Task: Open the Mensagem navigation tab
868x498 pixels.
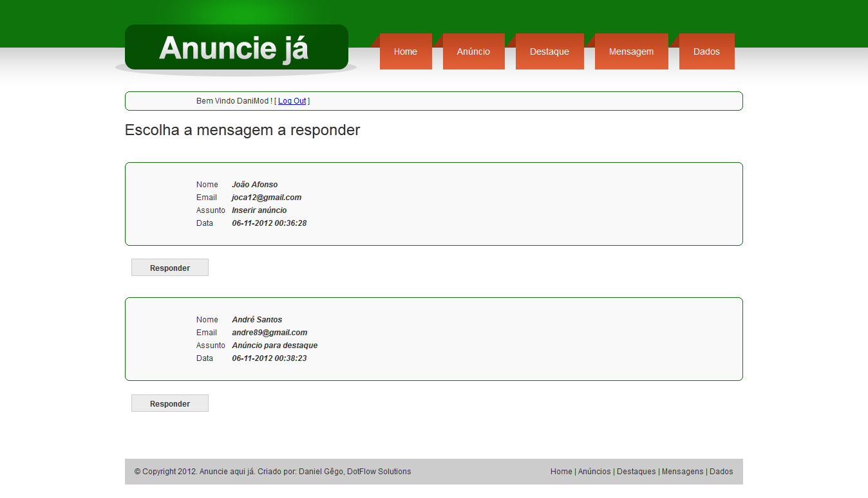Action: pyautogui.click(x=632, y=51)
